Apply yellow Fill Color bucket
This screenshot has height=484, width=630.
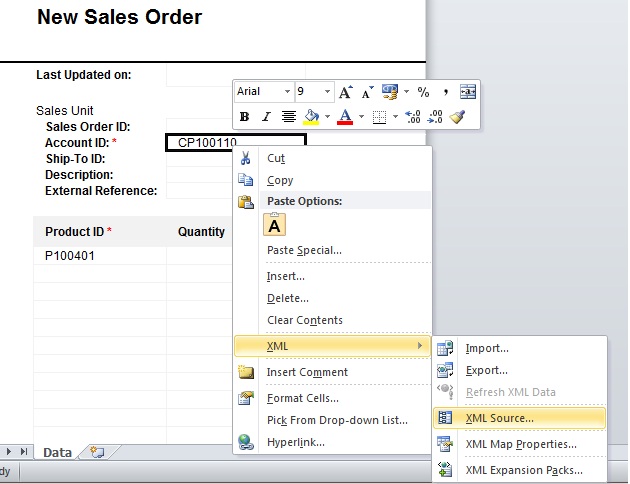tap(311, 117)
